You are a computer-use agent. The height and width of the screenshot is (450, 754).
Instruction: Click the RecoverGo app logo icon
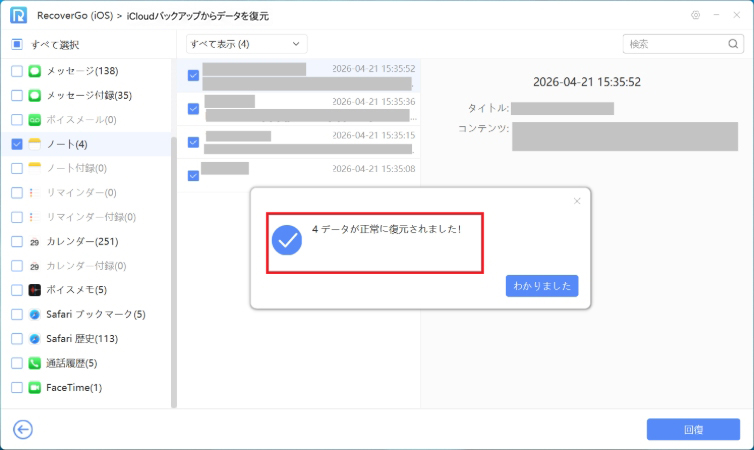pos(18,15)
